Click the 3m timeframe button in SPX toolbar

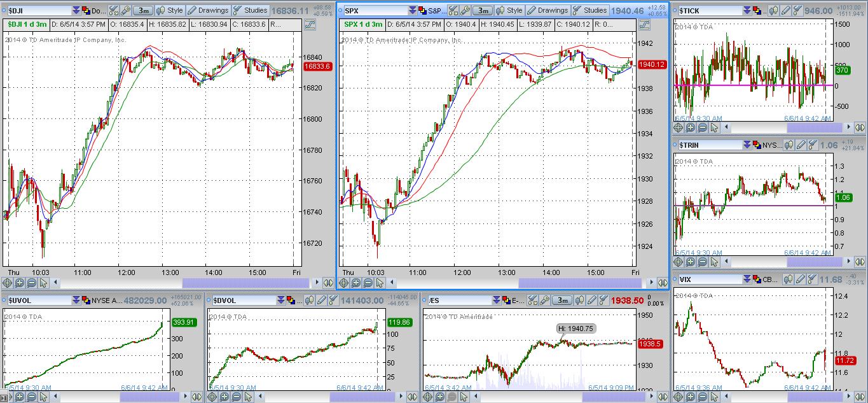pos(483,11)
